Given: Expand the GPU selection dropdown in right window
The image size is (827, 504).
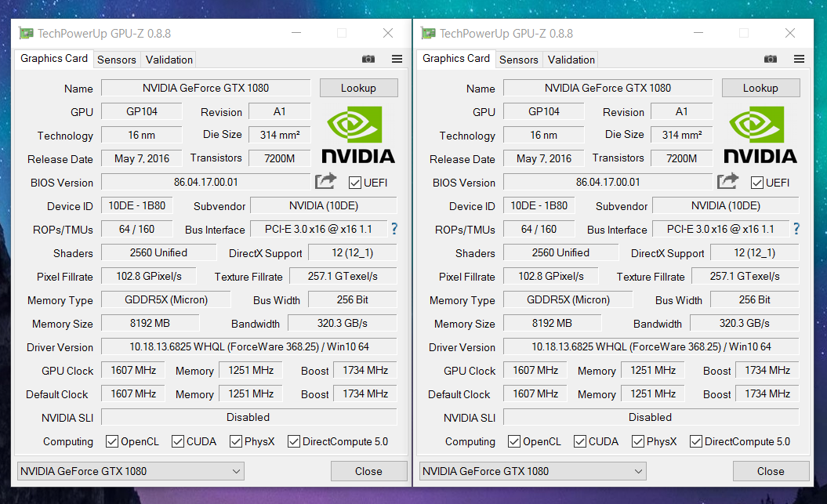Looking at the screenshot, I should click(x=533, y=471).
